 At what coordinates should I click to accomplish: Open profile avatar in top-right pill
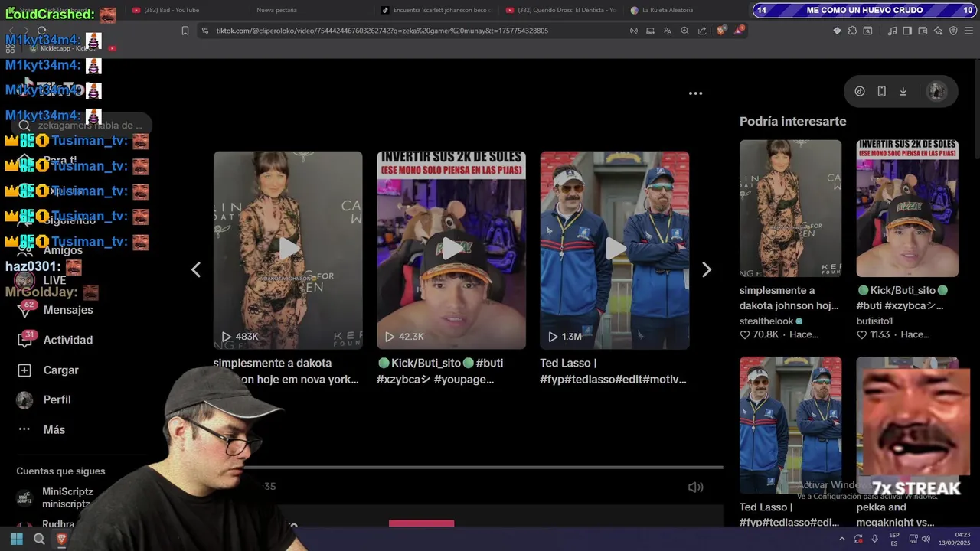pyautogui.click(x=936, y=91)
